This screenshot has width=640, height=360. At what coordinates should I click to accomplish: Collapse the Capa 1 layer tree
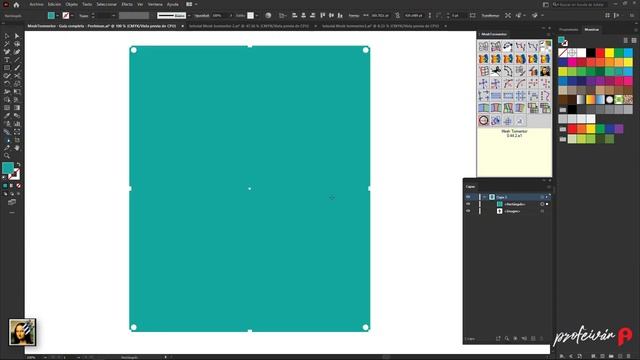(x=484, y=197)
